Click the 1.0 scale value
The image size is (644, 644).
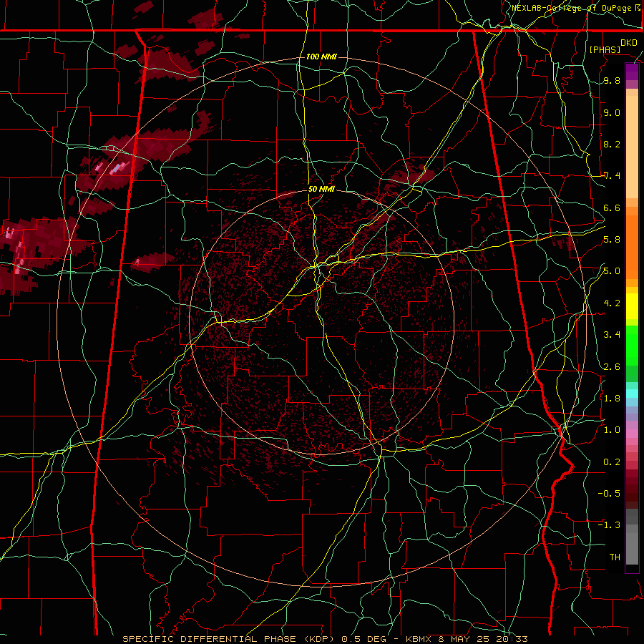pos(612,430)
